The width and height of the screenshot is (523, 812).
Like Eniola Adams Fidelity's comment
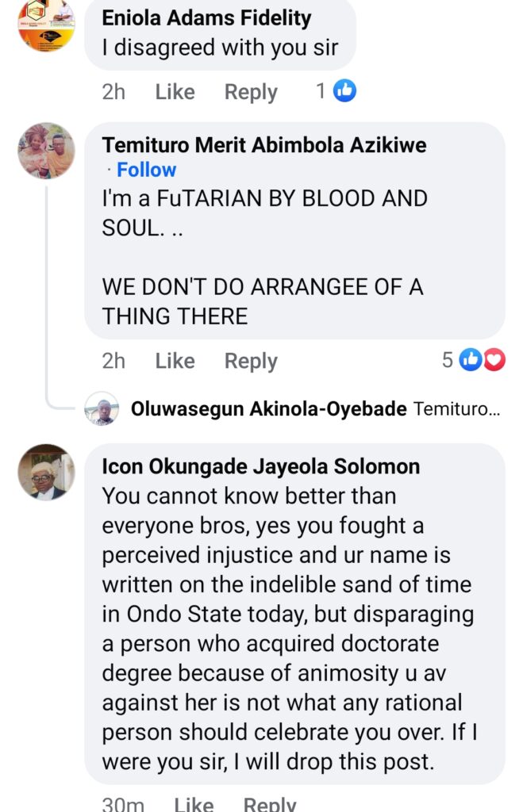point(175,92)
